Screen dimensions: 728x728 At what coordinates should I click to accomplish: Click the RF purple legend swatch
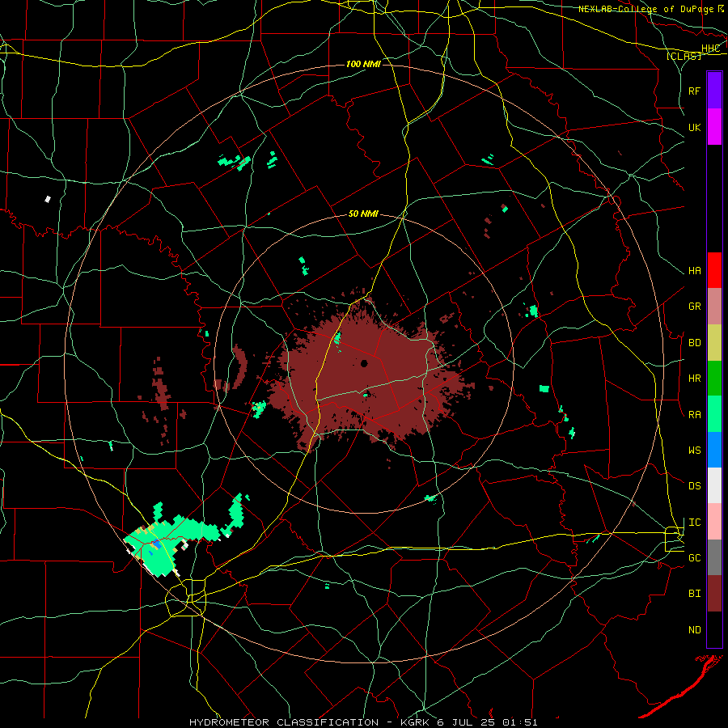point(714,91)
